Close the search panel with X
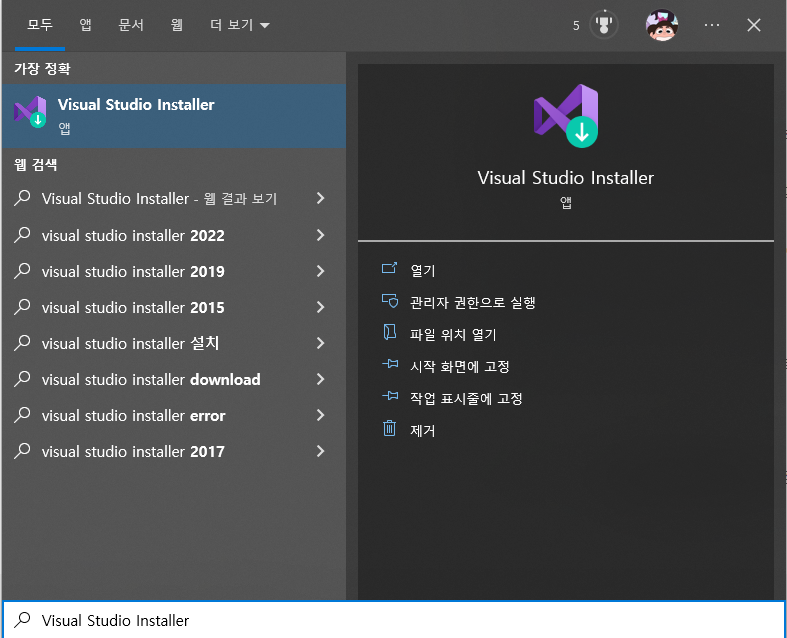 pyautogui.click(x=753, y=25)
